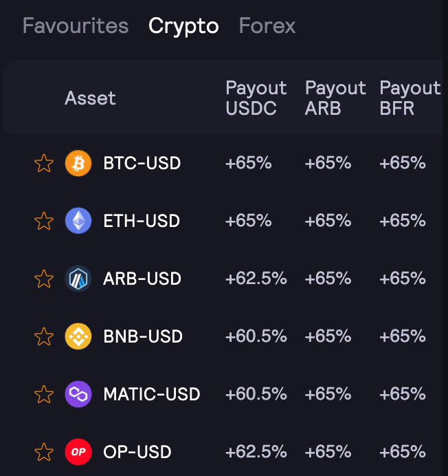
Task: Click the Polygon MATIC coin icon
Action: pyautogui.click(x=78, y=394)
